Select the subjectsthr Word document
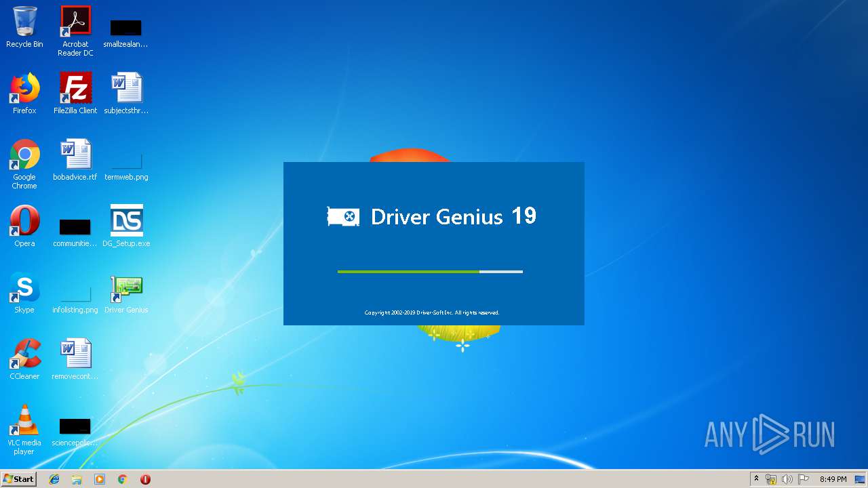868x488 pixels. [x=126, y=94]
